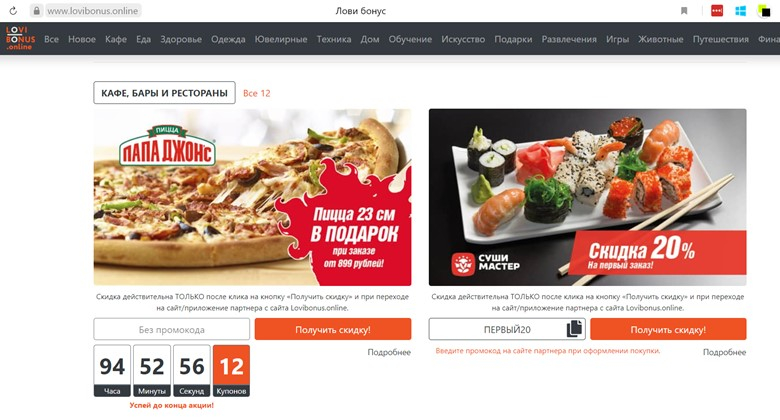Viewport: 780px width, 420px height.
Task: Open the red extension icon
Action: (x=717, y=10)
